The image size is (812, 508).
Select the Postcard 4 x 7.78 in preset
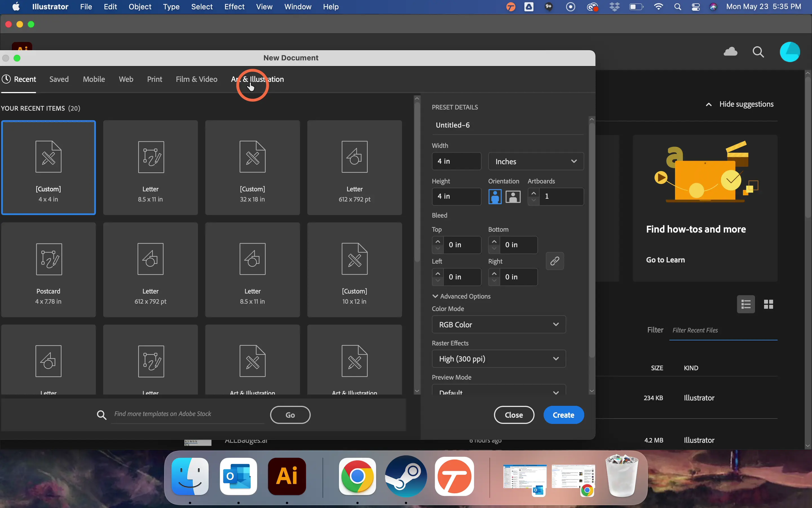[48, 270]
